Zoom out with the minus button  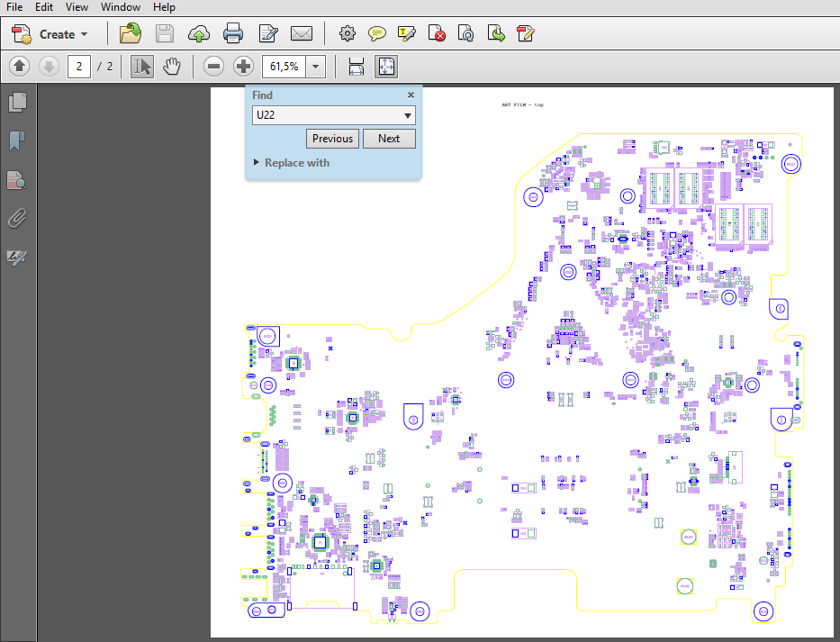click(213, 67)
